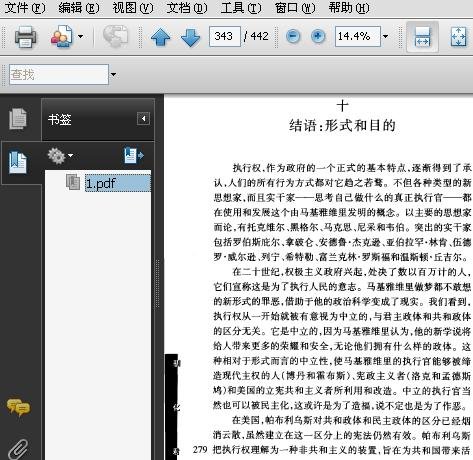Open the 文件(F) menu
The width and height of the screenshot is (473, 460).
point(25,7)
